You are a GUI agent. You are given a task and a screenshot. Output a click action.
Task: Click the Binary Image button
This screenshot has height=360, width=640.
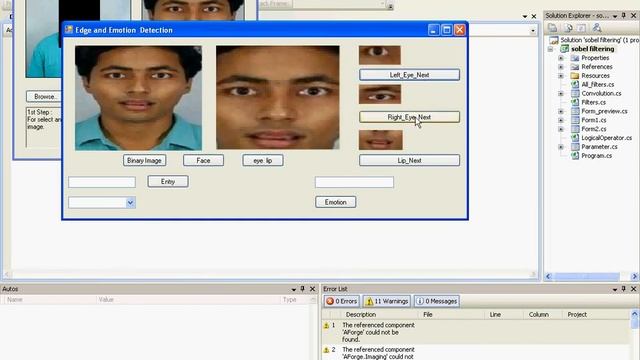click(x=144, y=160)
